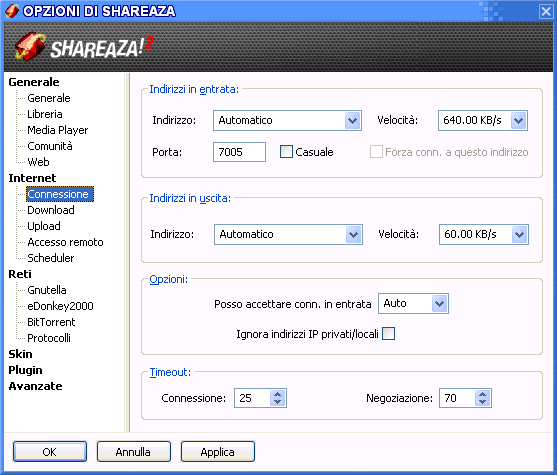Open the Comunità settings page
Screen dimensions: 557x475
(50, 146)
